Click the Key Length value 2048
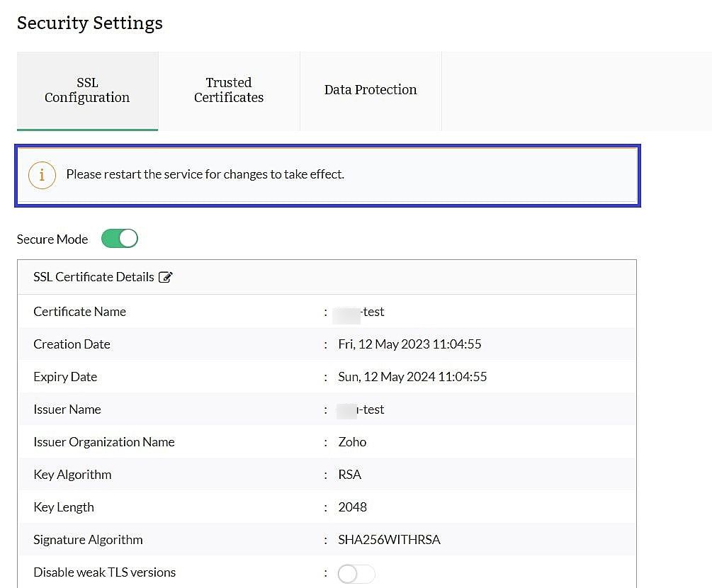 click(x=352, y=507)
